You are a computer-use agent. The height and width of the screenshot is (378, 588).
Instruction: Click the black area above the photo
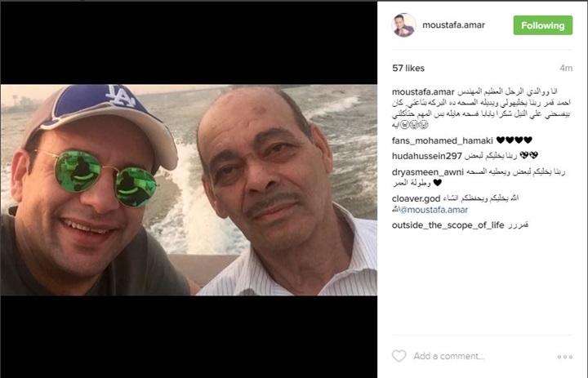[189, 43]
